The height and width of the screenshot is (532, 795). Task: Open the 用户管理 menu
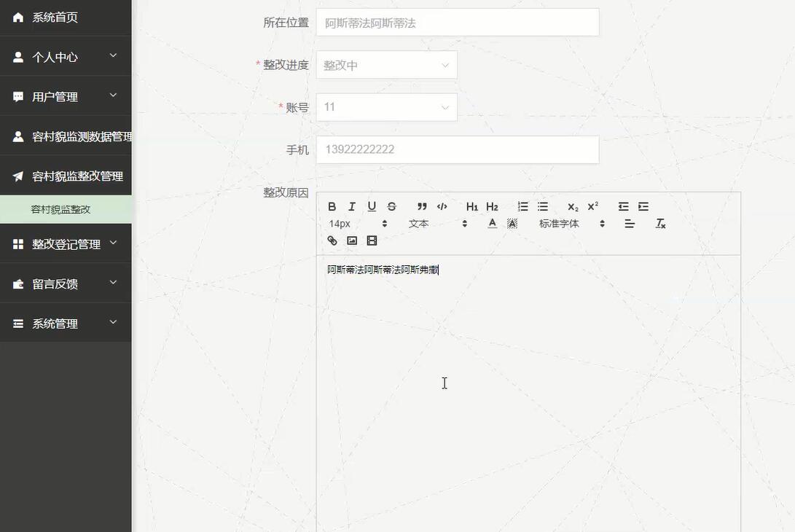click(x=66, y=96)
